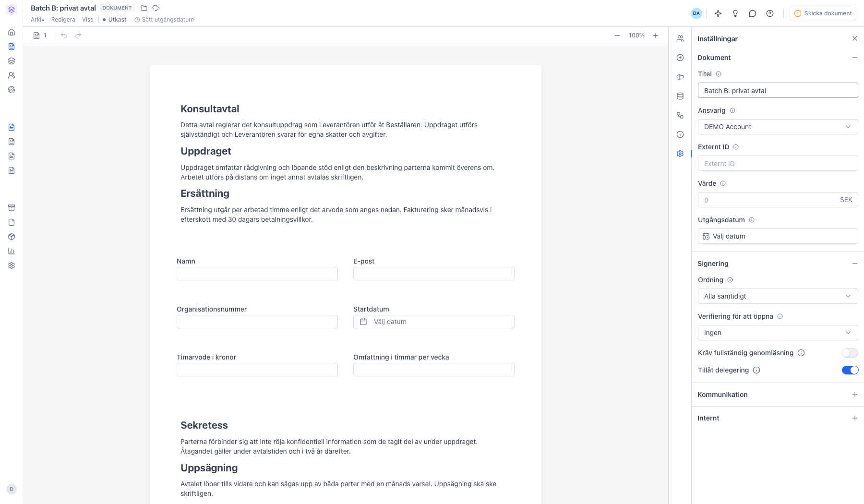Click the undo arrow in toolbar

64,36
